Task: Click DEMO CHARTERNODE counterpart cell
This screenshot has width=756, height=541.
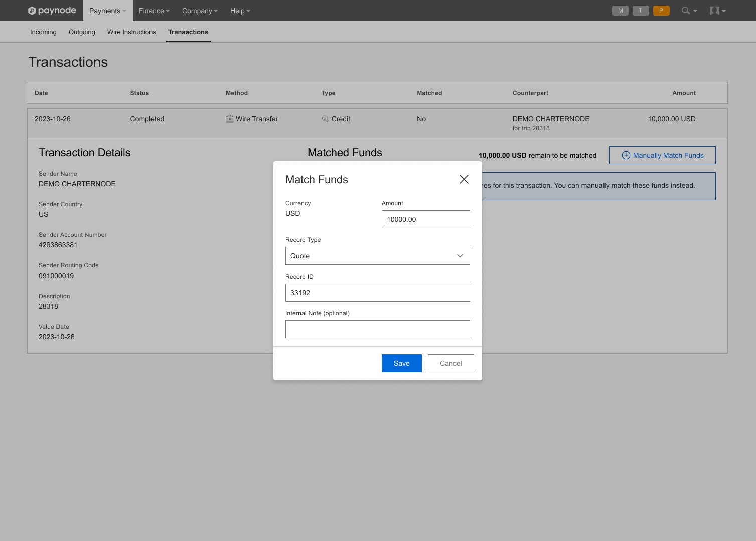Action: pyautogui.click(x=551, y=119)
